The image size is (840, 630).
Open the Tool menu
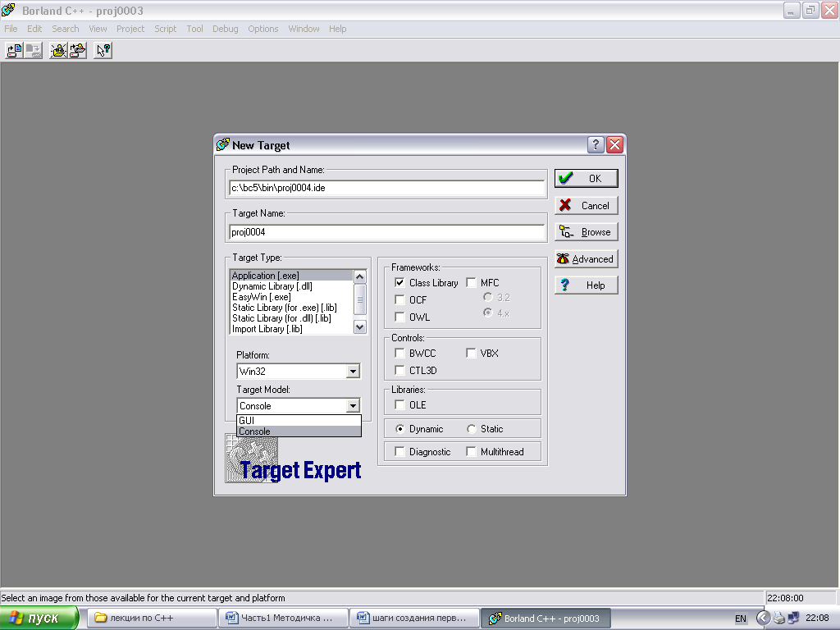(194, 29)
